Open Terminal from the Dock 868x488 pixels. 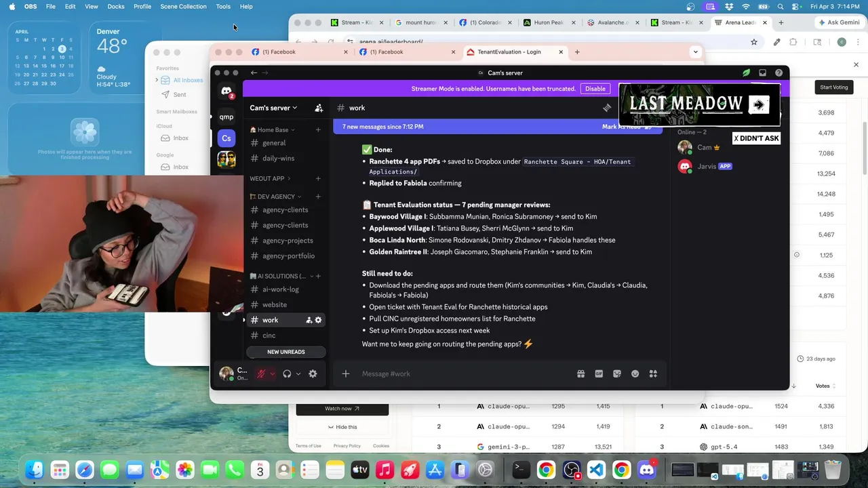pos(521,470)
